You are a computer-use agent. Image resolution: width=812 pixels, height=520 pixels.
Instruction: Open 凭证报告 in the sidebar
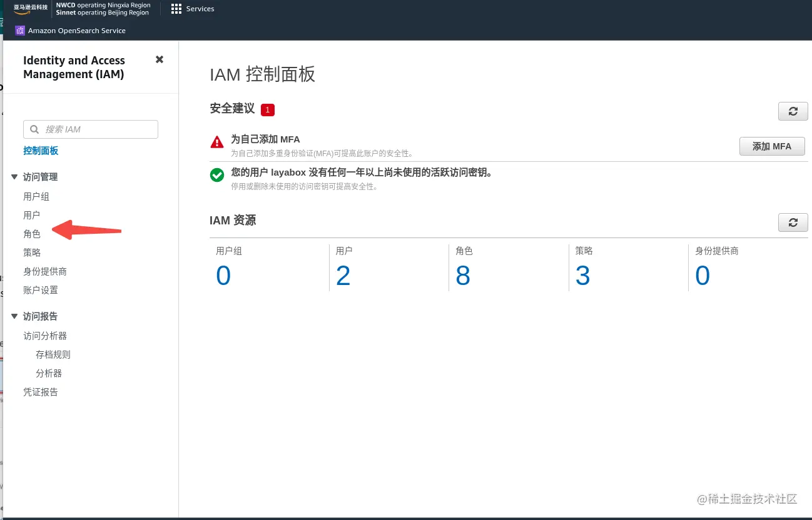(41, 392)
